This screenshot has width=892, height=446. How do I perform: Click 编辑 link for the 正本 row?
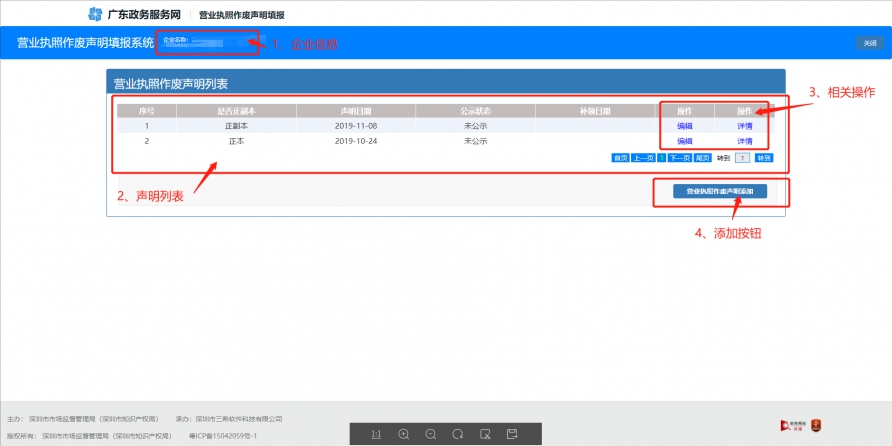pyautogui.click(x=685, y=142)
